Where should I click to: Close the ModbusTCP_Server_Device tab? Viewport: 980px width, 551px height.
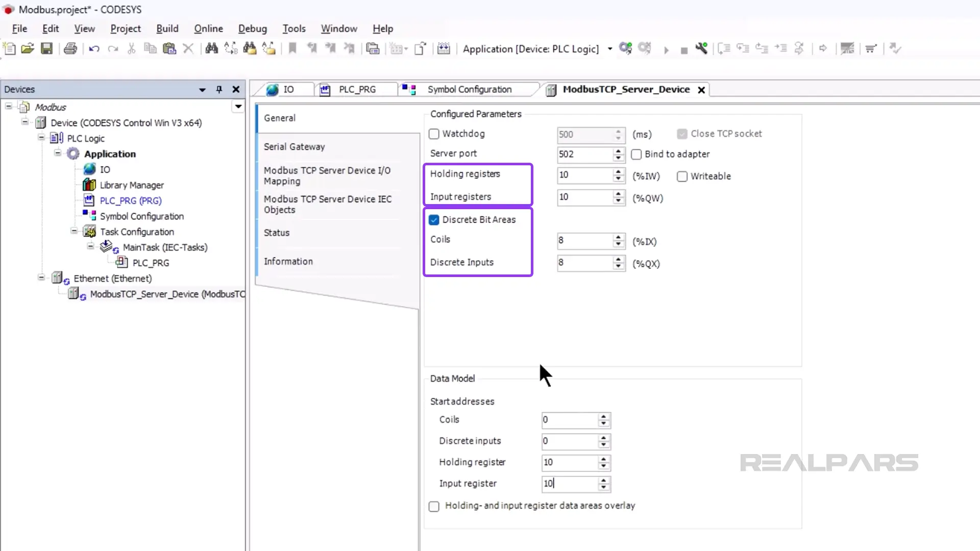point(702,90)
